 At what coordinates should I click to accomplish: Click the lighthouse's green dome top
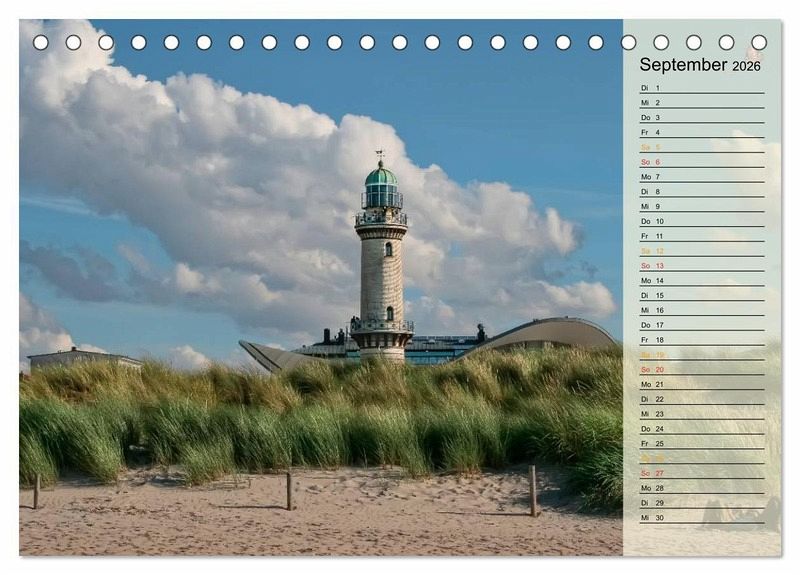pos(380,176)
